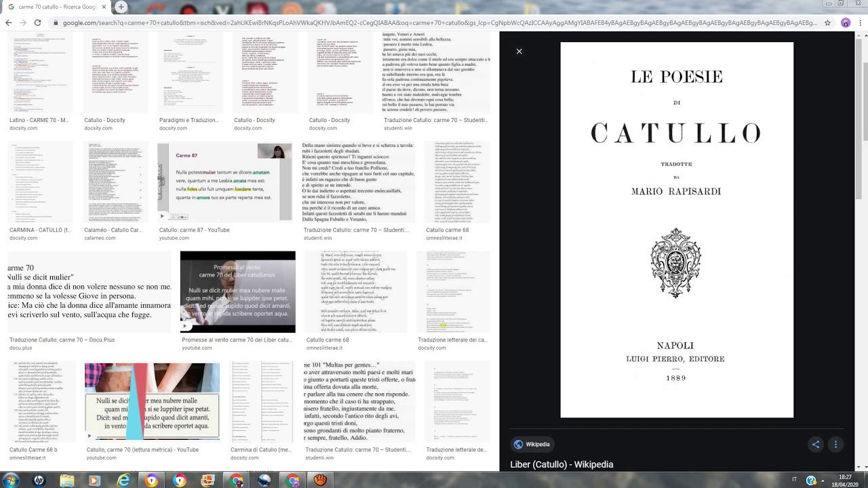
Task: Open more options menu in preview panel
Action: (835, 445)
